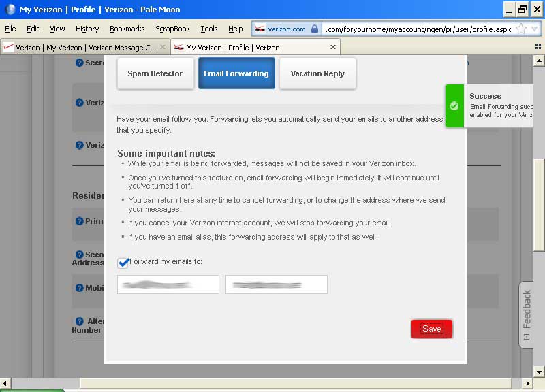Click the help icon beside Secr
Screen dimensions: 545x392
[79, 63]
